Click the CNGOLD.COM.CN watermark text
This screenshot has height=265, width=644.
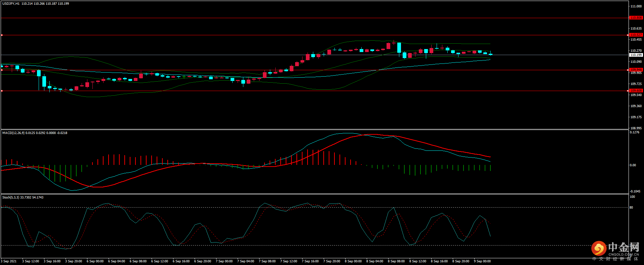pos(623,255)
